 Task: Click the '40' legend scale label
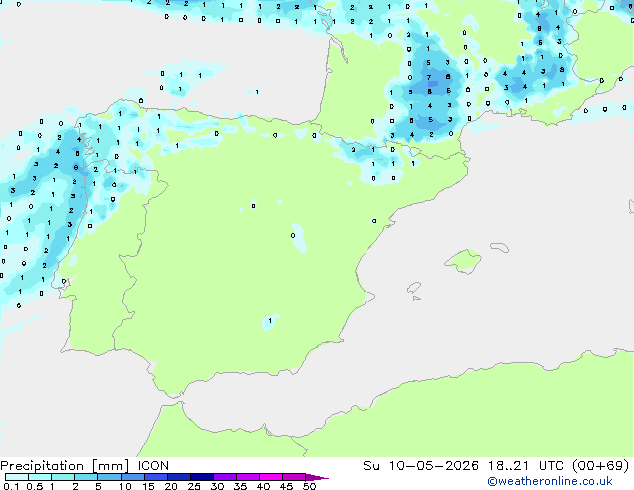pyautogui.click(x=263, y=486)
